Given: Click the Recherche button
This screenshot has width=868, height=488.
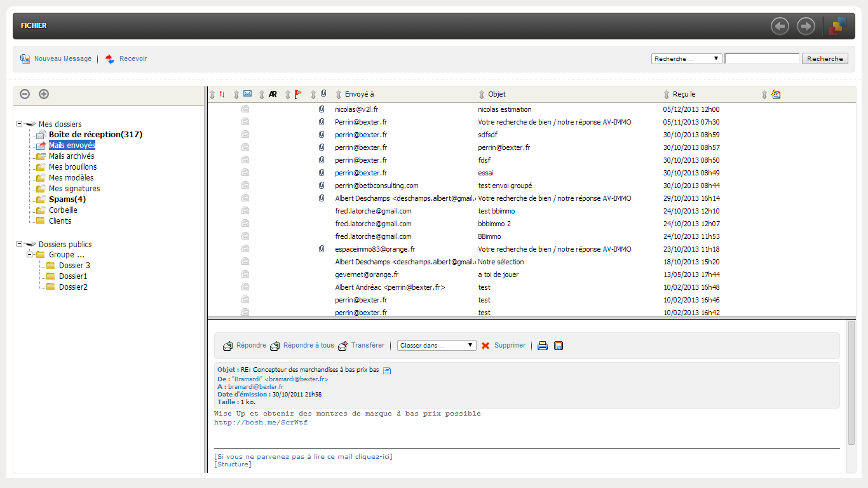Looking at the screenshot, I should 825,58.
